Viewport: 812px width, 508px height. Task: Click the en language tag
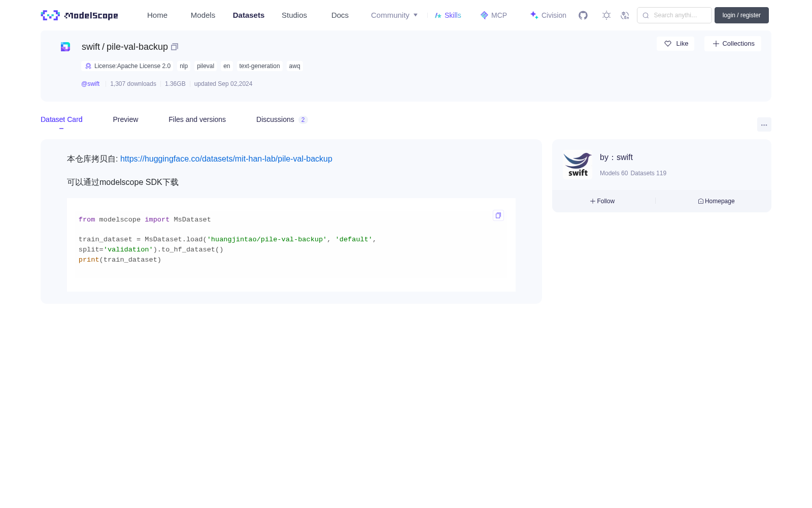[227, 66]
